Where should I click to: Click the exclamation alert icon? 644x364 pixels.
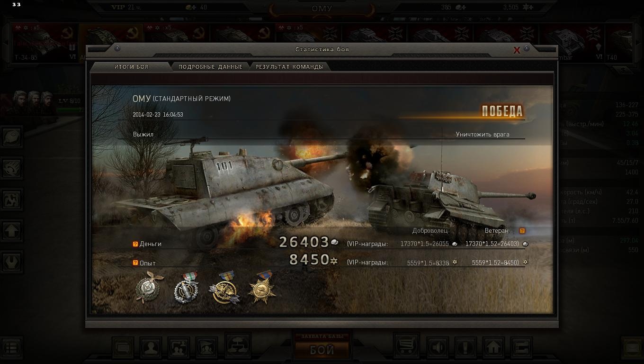point(465,348)
